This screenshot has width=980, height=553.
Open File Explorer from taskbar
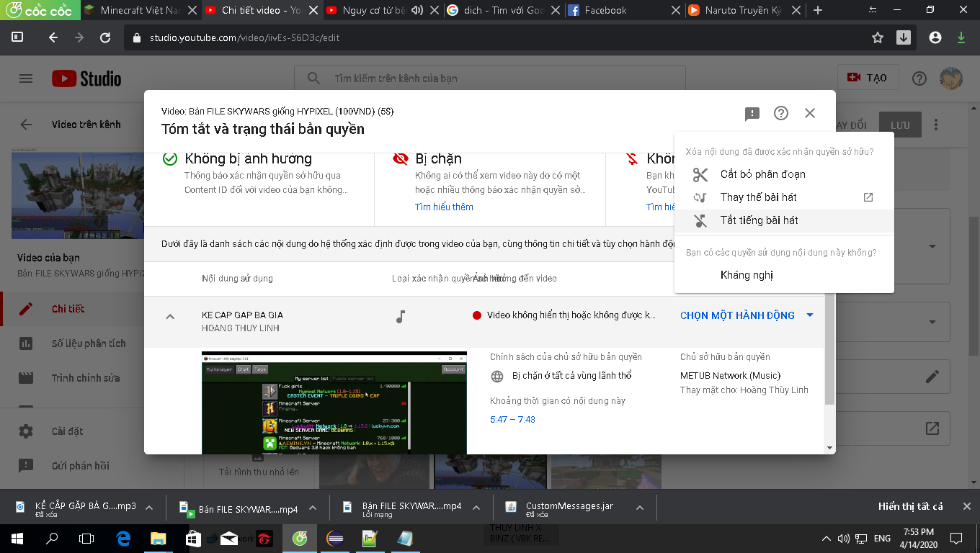(x=158, y=538)
